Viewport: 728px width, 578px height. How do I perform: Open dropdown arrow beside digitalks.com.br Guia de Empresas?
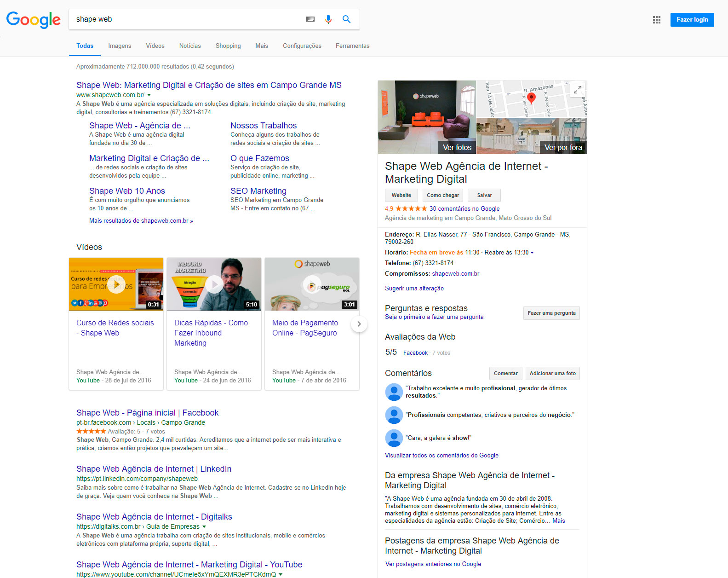pos(204,527)
